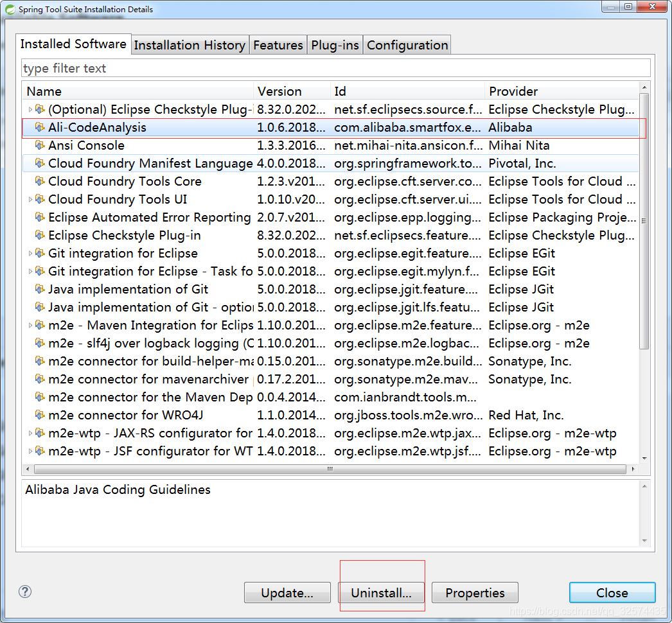This screenshot has width=672, height=623.
Task: Click the m2e connector for Maven Dependency icon
Action: coord(40,397)
